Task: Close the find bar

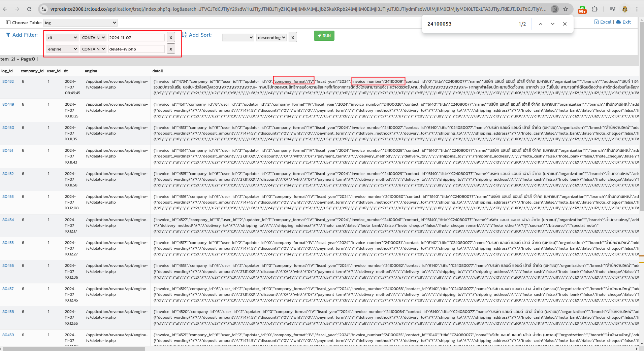Action: pyautogui.click(x=565, y=24)
